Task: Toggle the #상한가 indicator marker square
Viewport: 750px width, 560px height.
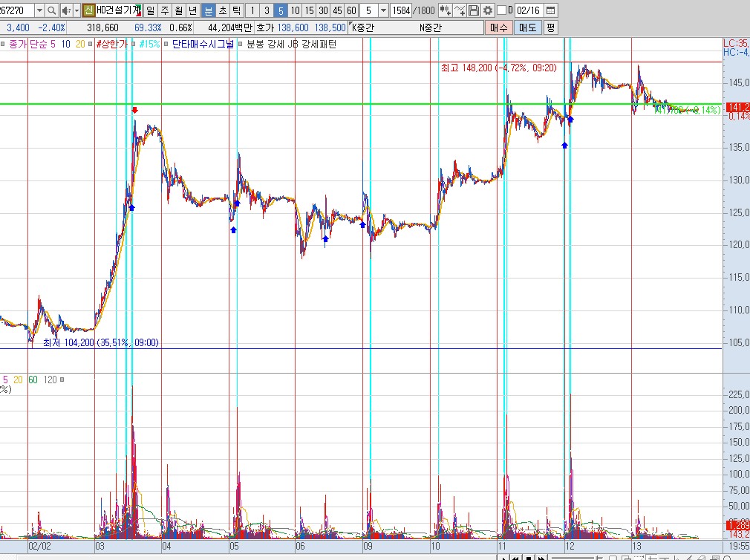Action: click(91, 44)
